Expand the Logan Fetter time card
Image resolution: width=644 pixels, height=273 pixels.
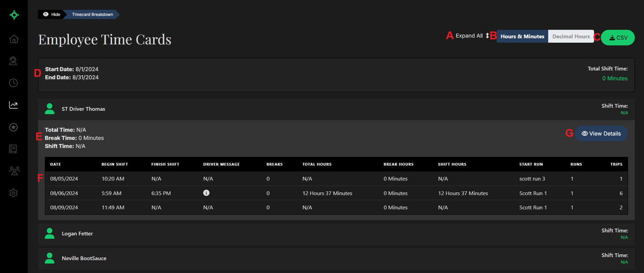point(77,234)
